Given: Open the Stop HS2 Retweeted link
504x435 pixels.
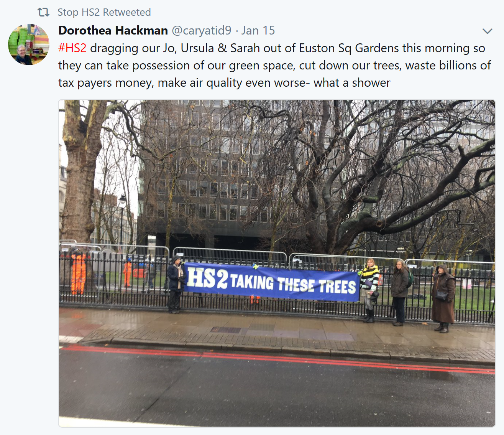Looking at the screenshot, I should (104, 12).
